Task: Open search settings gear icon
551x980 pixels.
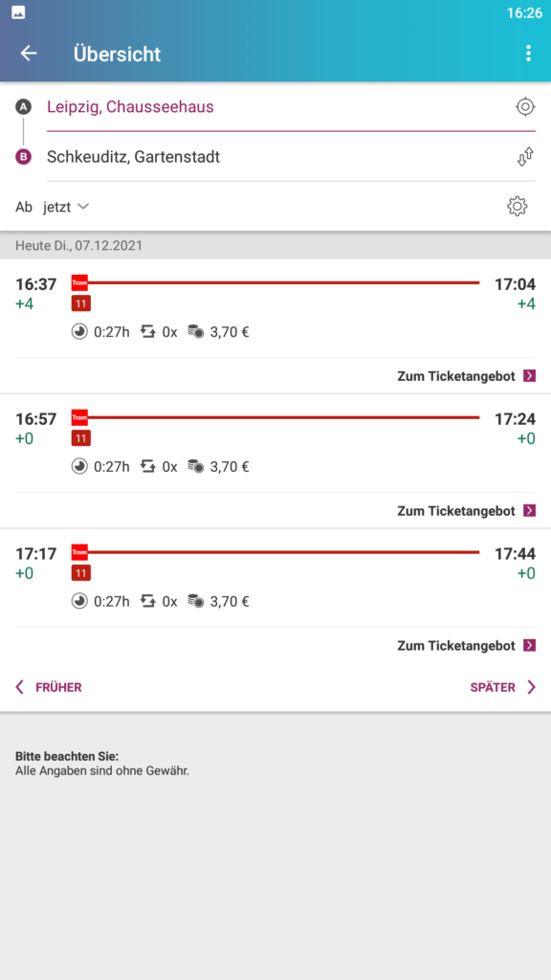Action: [518, 207]
